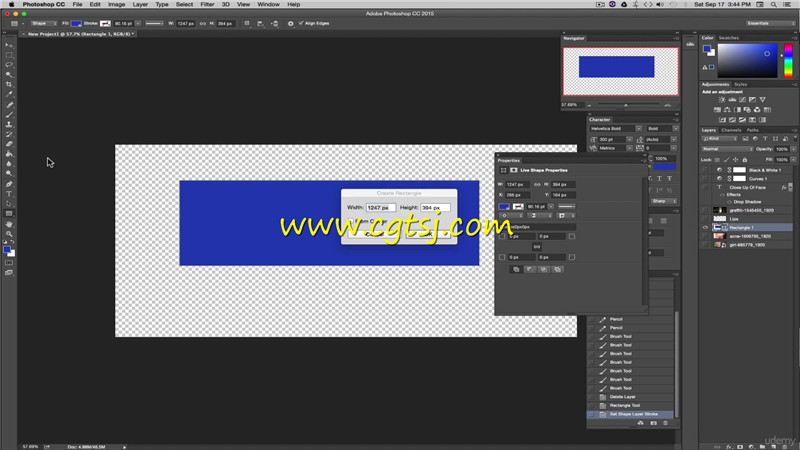
Task: Select the Rectangle Tool history state
Action: 631,406
